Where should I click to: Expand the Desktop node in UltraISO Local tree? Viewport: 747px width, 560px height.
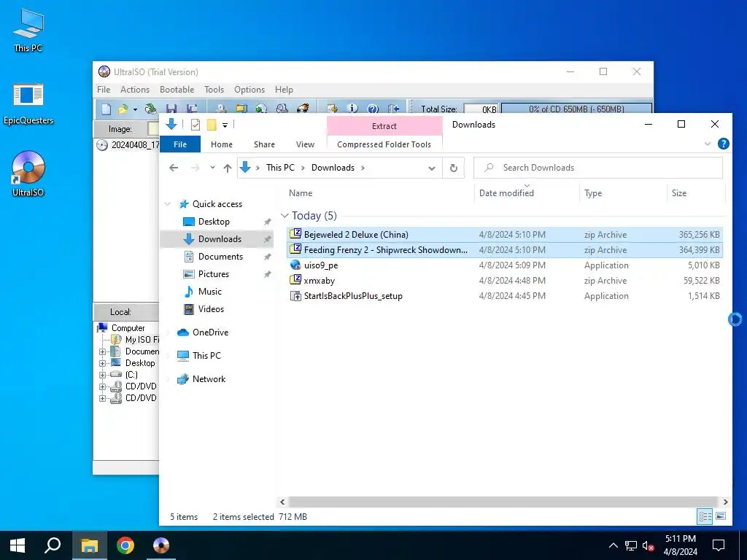102,363
